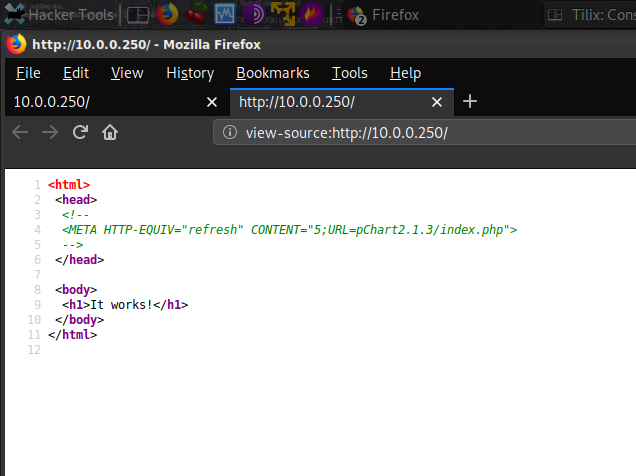Open a new tab with plus button
Viewport: 636px width, 476px height.
(470, 102)
